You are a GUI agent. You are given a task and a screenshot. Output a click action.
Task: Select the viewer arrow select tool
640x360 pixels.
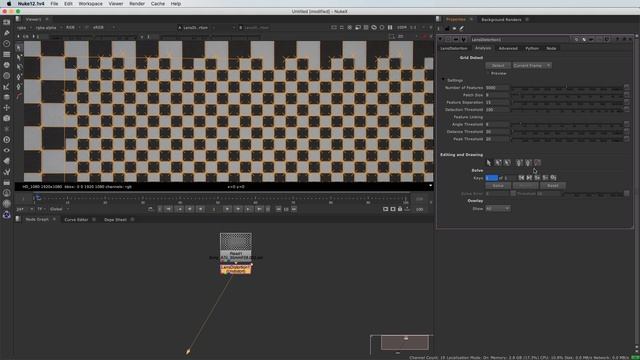coord(19,47)
